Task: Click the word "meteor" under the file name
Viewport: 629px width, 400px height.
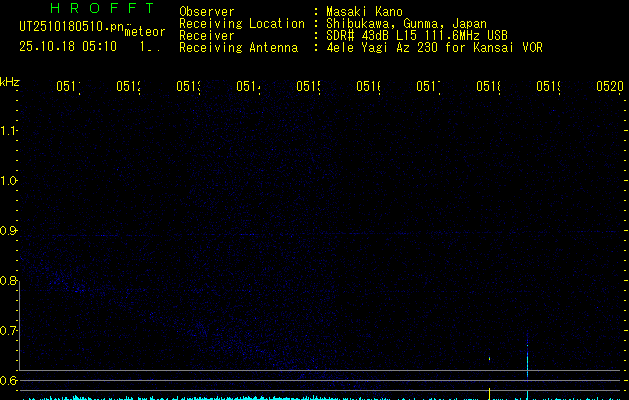Action: [145, 32]
